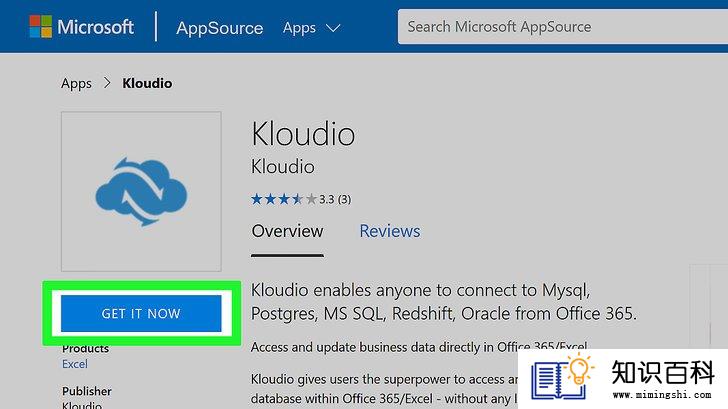Screen dimensions: 728x409
Task: Go to Apps in the breadcrumb
Action: tap(76, 84)
